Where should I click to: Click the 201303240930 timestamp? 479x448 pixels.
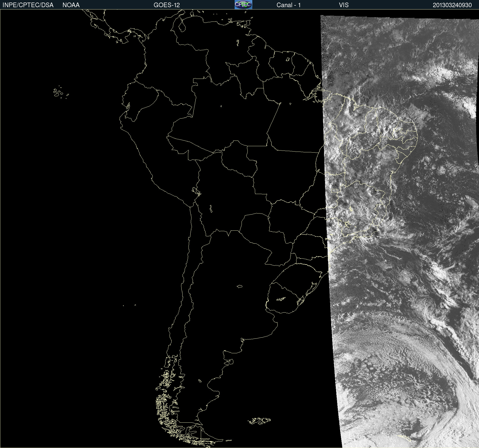(452, 5)
